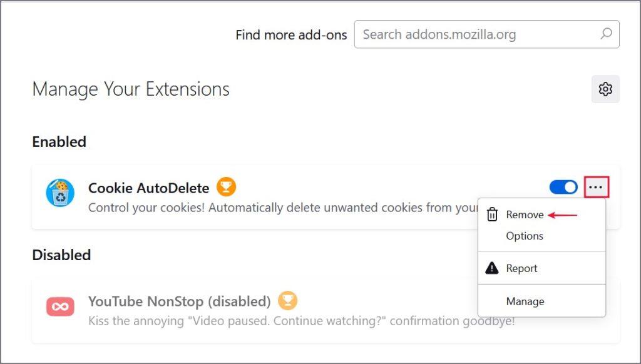The height and width of the screenshot is (364, 641).
Task: Disable Cookie AutoDelete with its blue toggle
Action: coord(563,188)
